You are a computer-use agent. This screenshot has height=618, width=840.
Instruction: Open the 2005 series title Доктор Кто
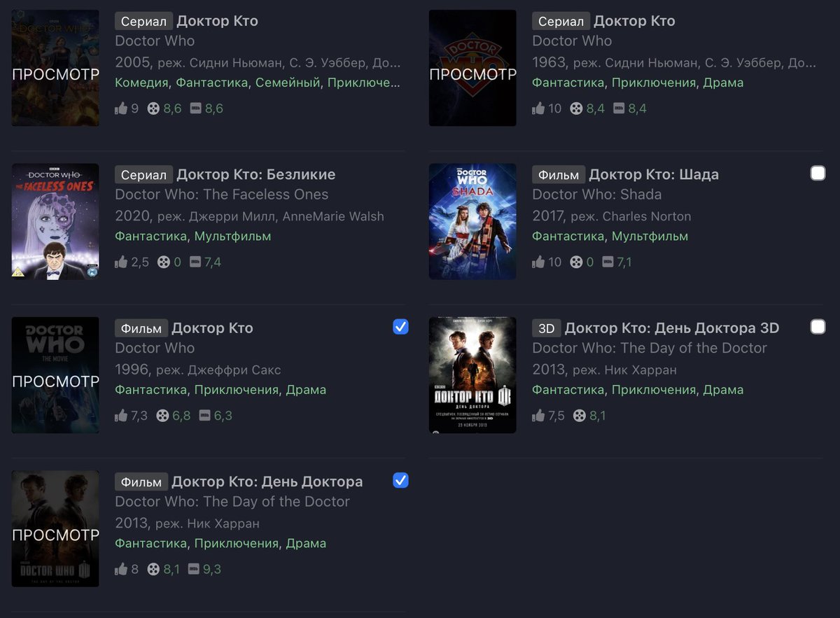(218, 21)
